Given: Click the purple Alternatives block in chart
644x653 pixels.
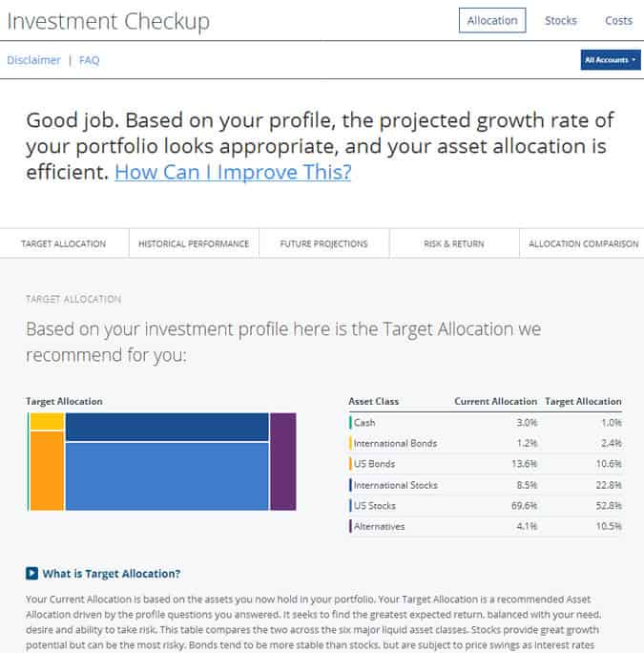Looking at the screenshot, I should pyautogui.click(x=283, y=461).
